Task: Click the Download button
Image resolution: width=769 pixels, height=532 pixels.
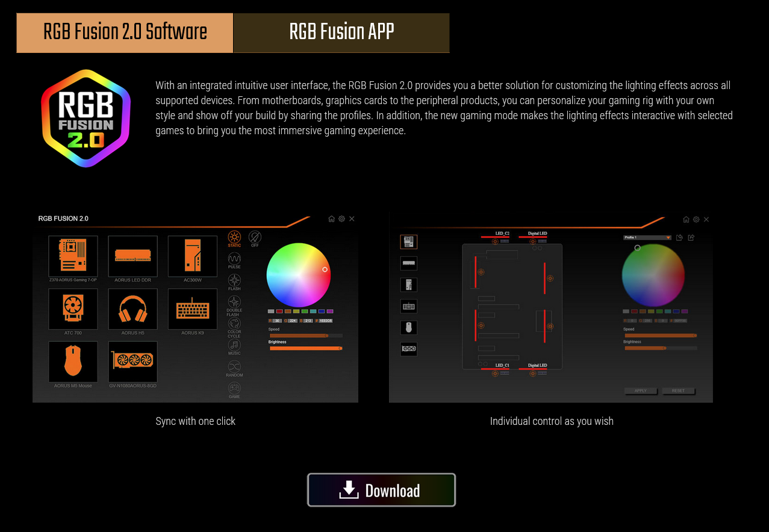Action: [x=381, y=490]
